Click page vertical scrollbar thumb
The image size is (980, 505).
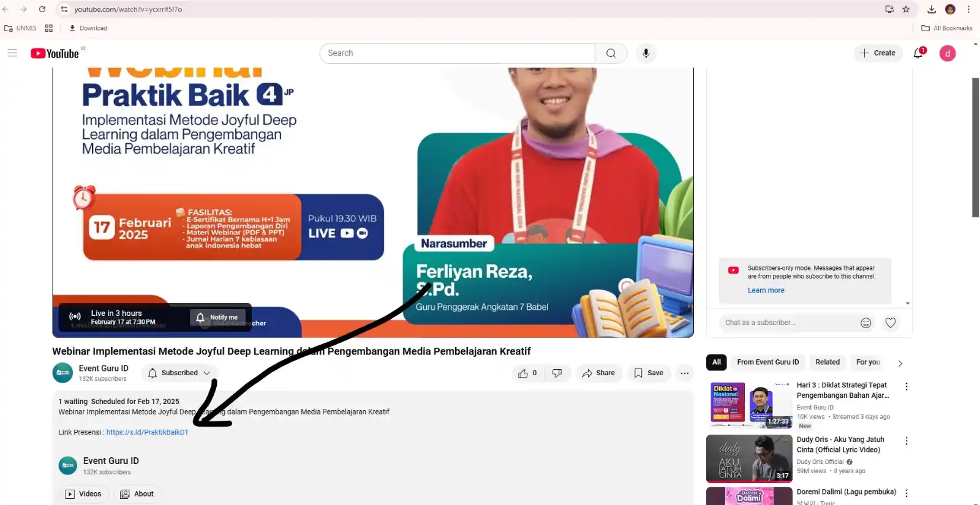[975, 147]
